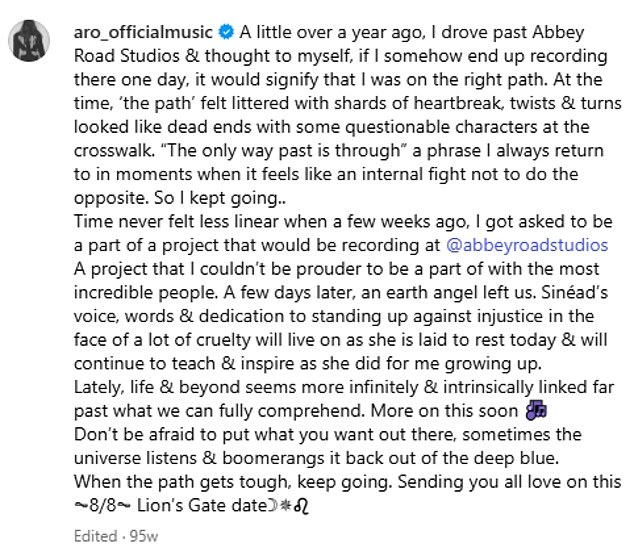Click the Leo zodiac symbol
634x560 pixels.
[x=302, y=506]
